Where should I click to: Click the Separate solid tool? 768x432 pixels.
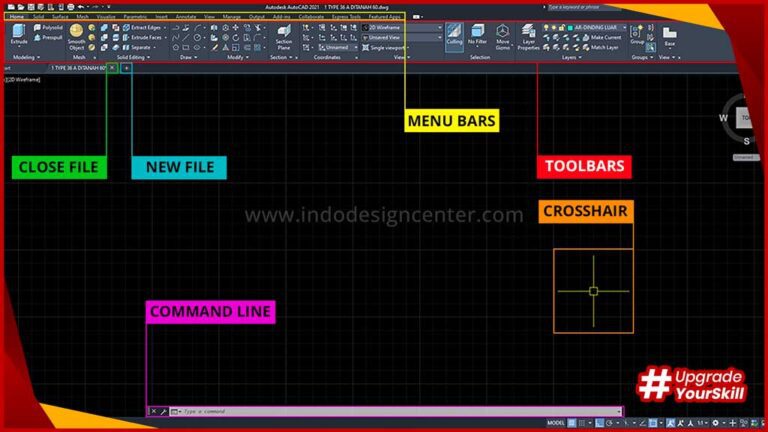pos(138,48)
